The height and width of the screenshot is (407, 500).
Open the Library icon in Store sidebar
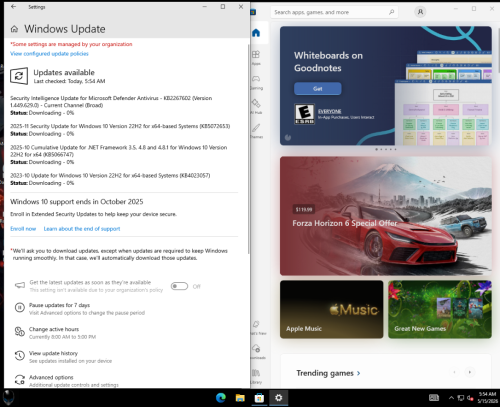pyautogui.click(x=256, y=376)
